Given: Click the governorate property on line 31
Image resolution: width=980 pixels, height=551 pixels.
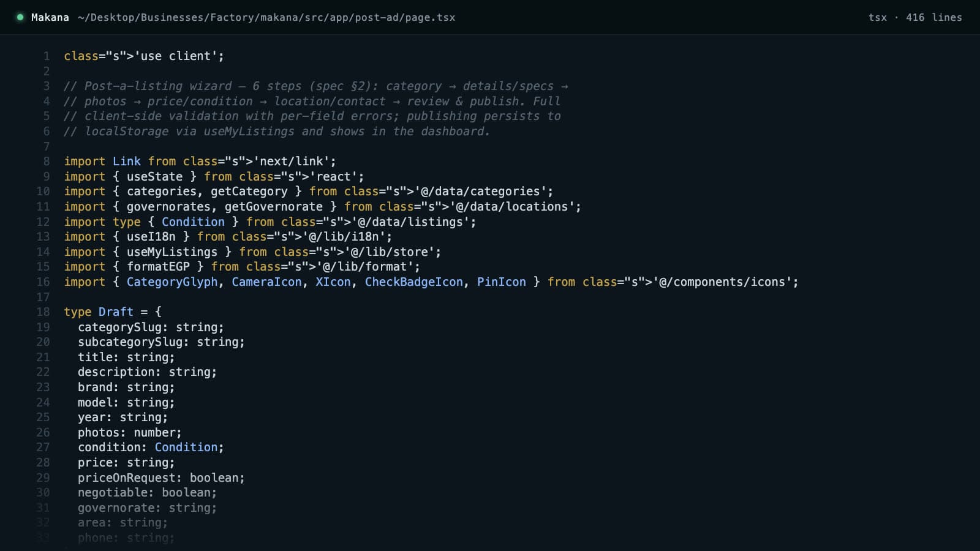Looking at the screenshot, I should pyautogui.click(x=116, y=508).
